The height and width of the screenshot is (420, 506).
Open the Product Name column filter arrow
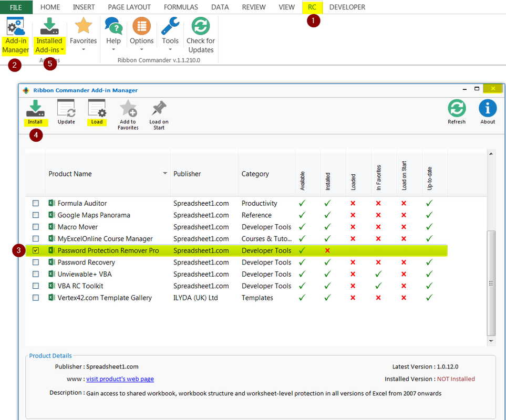pyautogui.click(x=165, y=173)
